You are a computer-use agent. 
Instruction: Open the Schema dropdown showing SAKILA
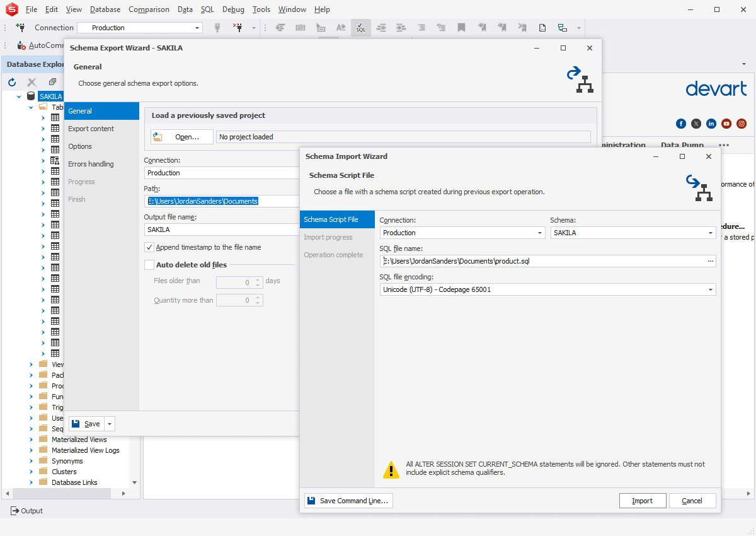click(711, 233)
